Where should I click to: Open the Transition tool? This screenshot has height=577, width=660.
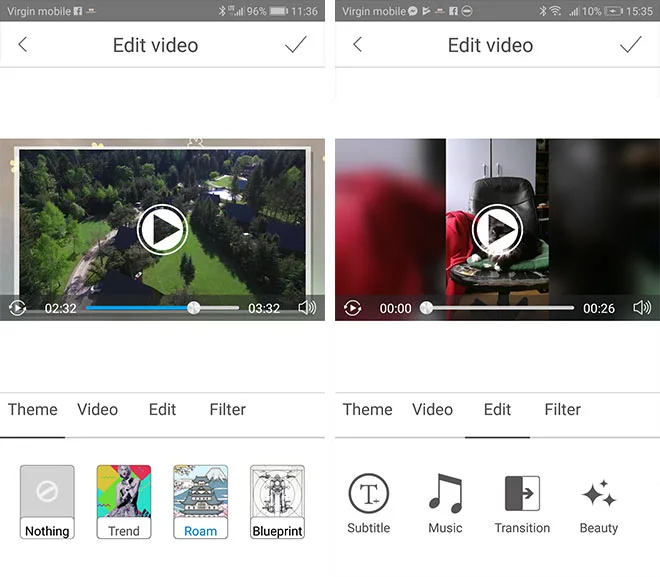tap(522, 503)
